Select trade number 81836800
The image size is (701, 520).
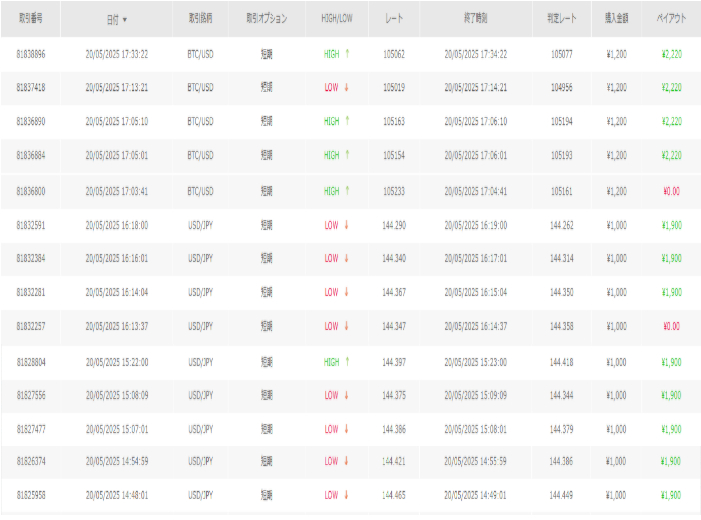coord(31,191)
